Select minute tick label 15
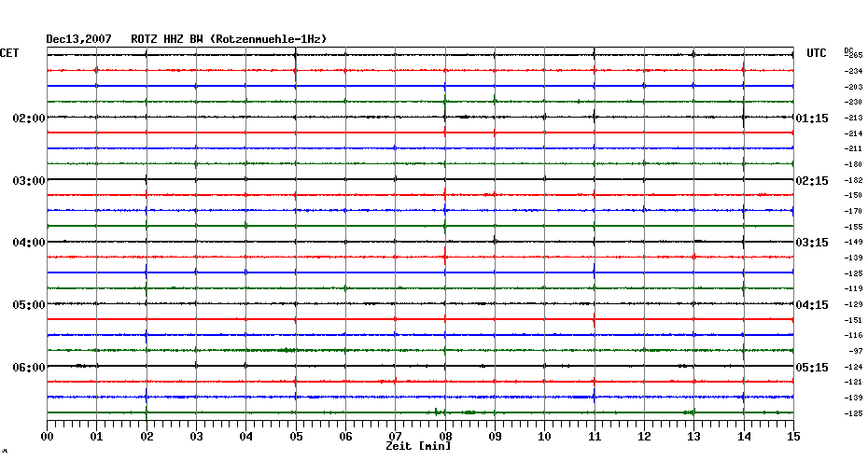 pyautogui.click(x=793, y=437)
